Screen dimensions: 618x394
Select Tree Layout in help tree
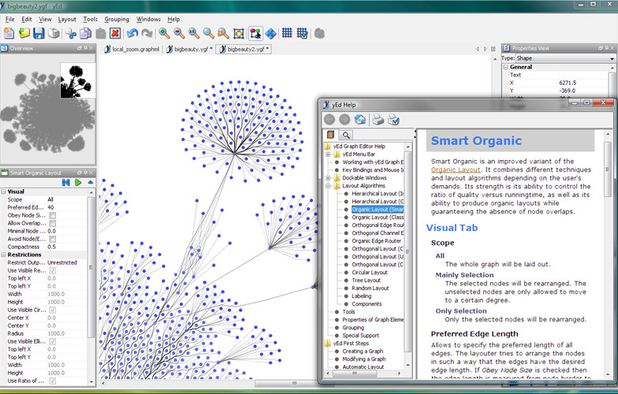coord(366,281)
